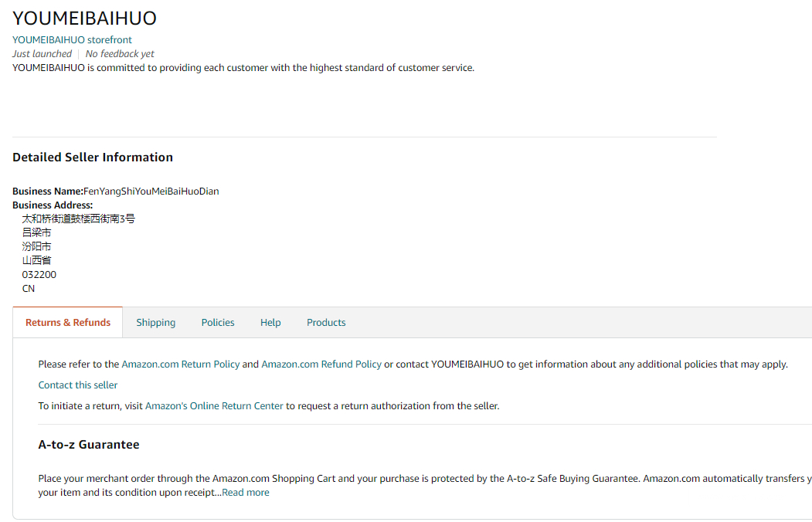Follow the Amazon.com Refund Policy link
Screen dimensions: 812x522
[x=321, y=364]
